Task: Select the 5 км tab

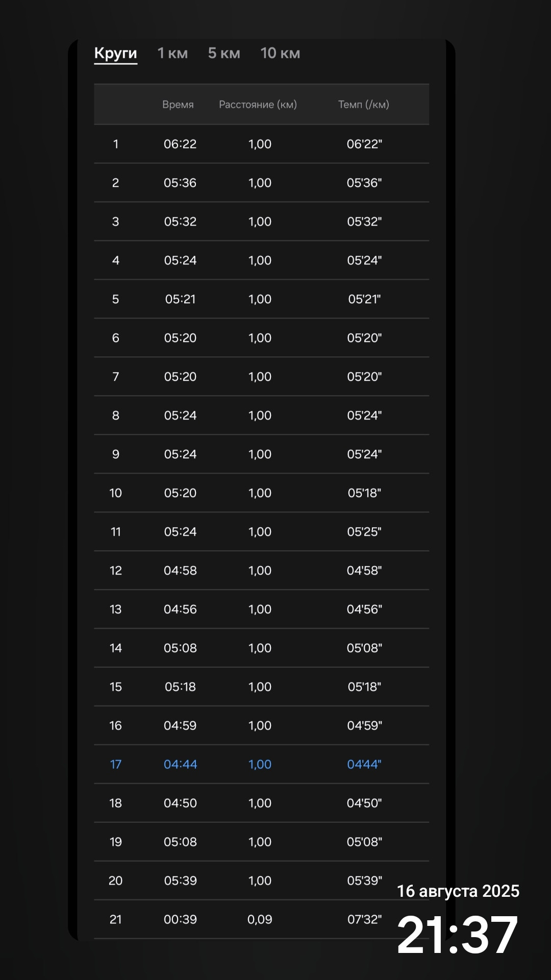Action: pyautogui.click(x=224, y=53)
